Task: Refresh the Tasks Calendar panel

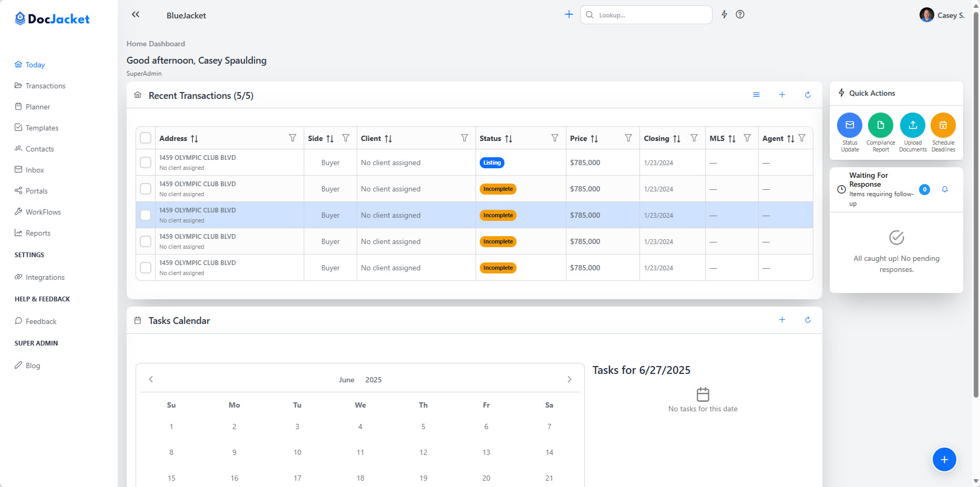Action: [x=808, y=320]
